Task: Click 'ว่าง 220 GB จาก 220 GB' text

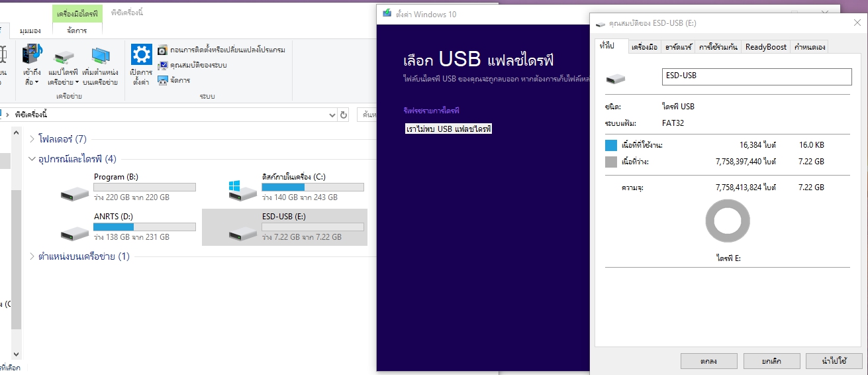Action: coord(132,197)
